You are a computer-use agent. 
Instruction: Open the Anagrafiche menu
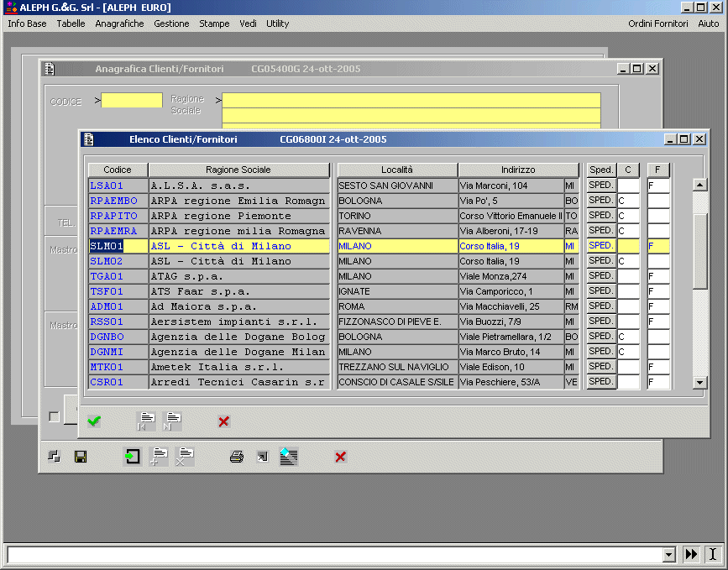coord(119,24)
